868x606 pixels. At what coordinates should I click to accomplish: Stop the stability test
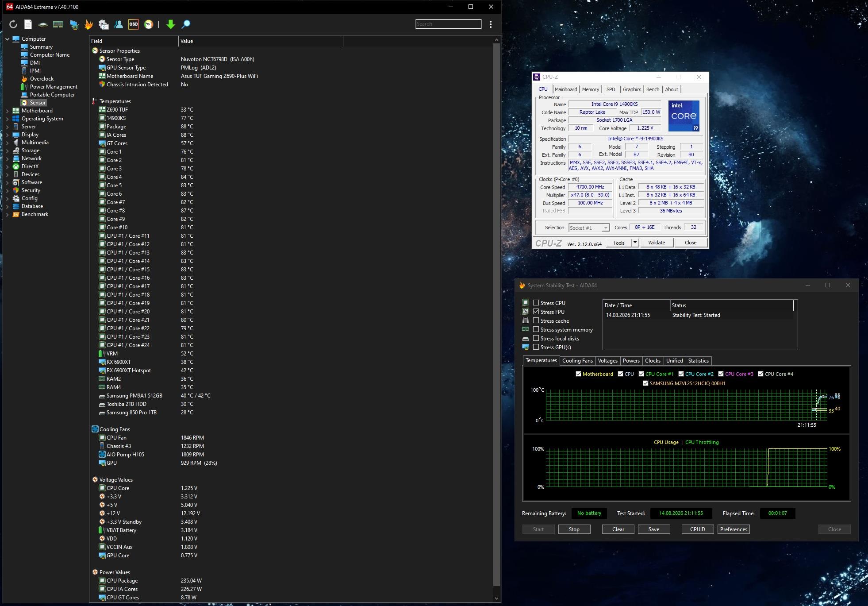point(574,529)
